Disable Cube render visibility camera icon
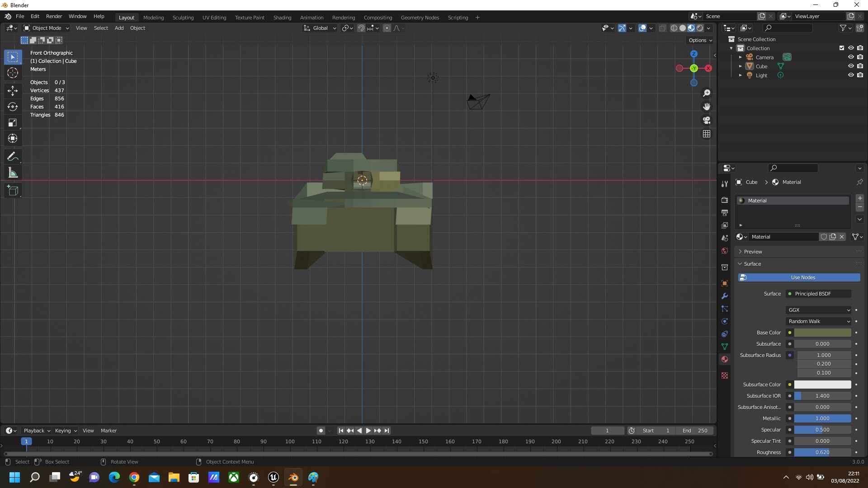Image resolution: width=868 pixels, height=488 pixels. [x=861, y=66]
